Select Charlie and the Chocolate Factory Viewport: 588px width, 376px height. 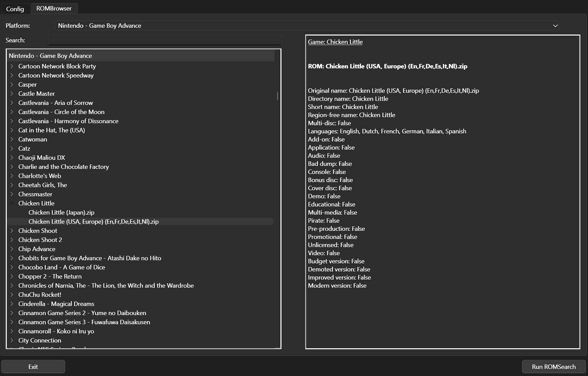pyautogui.click(x=64, y=167)
